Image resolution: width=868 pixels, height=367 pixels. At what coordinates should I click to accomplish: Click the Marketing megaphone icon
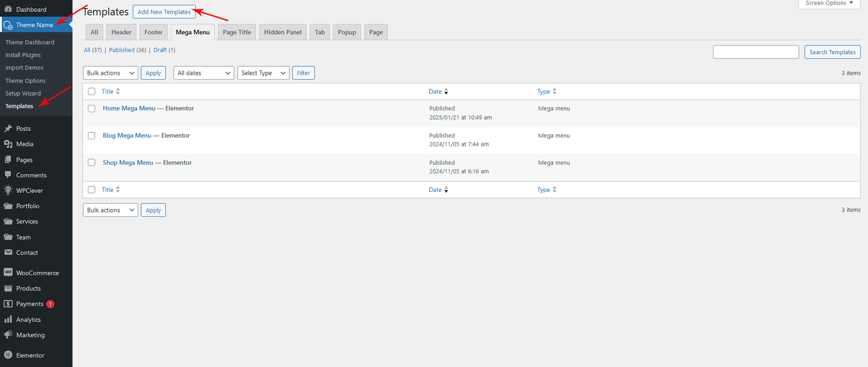point(8,335)
